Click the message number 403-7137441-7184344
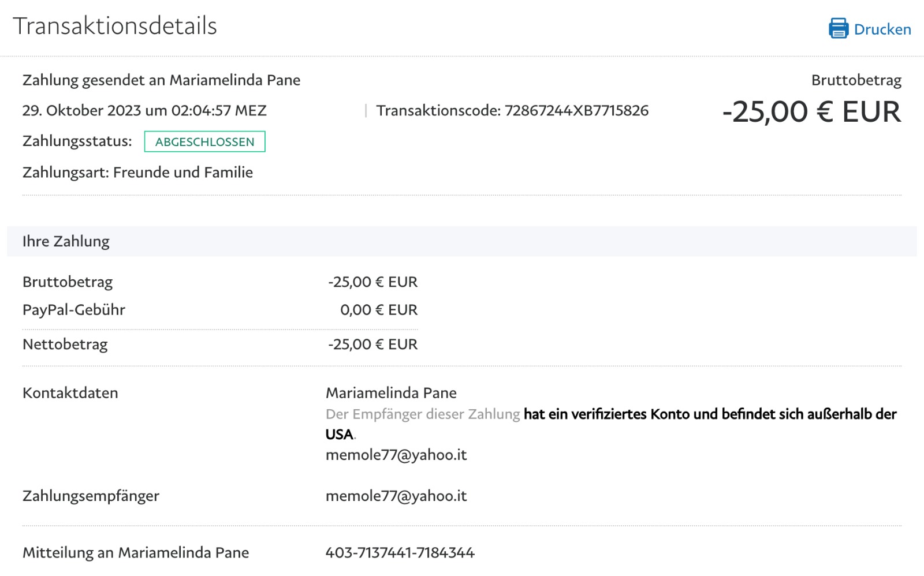This screenshot has width=924, height=576. (x=400, y=553)
